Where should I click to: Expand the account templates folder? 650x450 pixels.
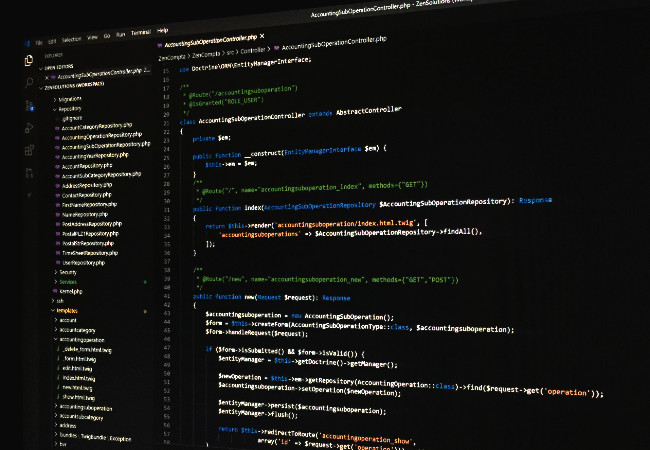(66, 320)
